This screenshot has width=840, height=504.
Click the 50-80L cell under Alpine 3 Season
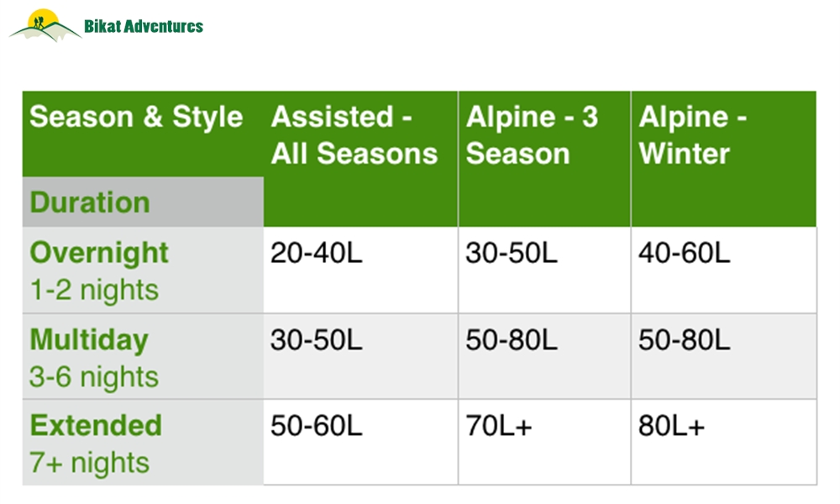[544, 357]
